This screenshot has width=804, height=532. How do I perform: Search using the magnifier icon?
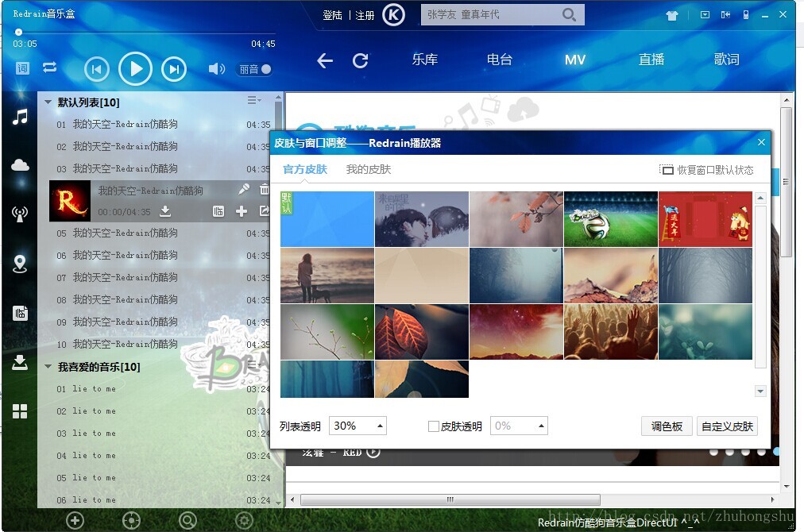(x=569, y=15)
